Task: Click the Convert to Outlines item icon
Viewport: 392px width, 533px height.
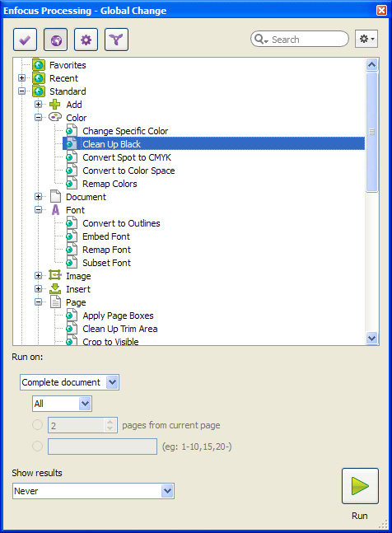Action: click(x=72, y=223)
